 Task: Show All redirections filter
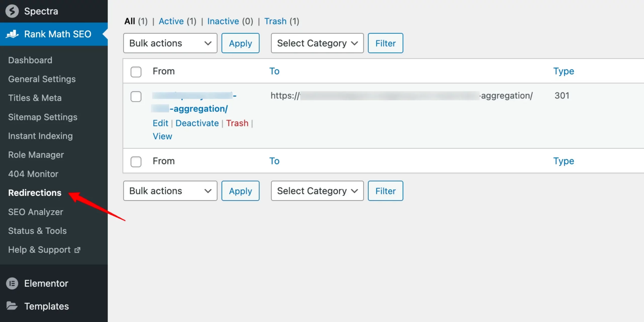(130, 21)
